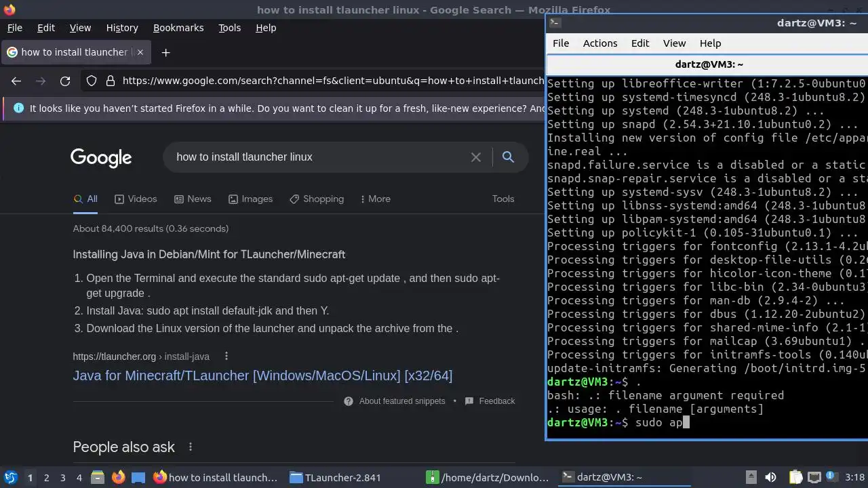The width and height of the screenshot is (868, 488).
Task: Click the feedback icon beside Feedback
Action: (469, 401)
